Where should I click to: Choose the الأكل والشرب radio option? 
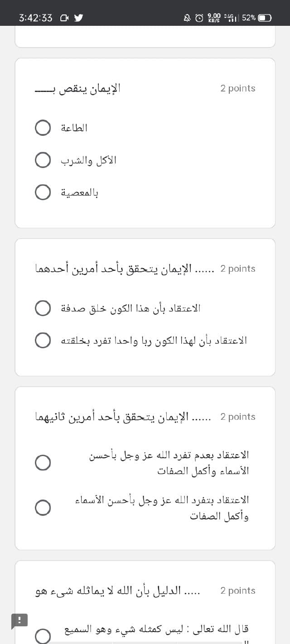tap(43, 160)
